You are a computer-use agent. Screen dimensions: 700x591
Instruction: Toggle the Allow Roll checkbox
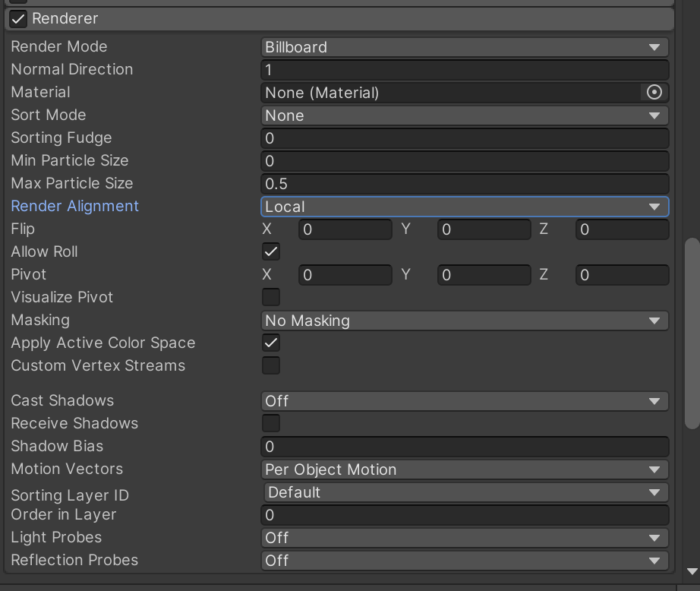270,251
